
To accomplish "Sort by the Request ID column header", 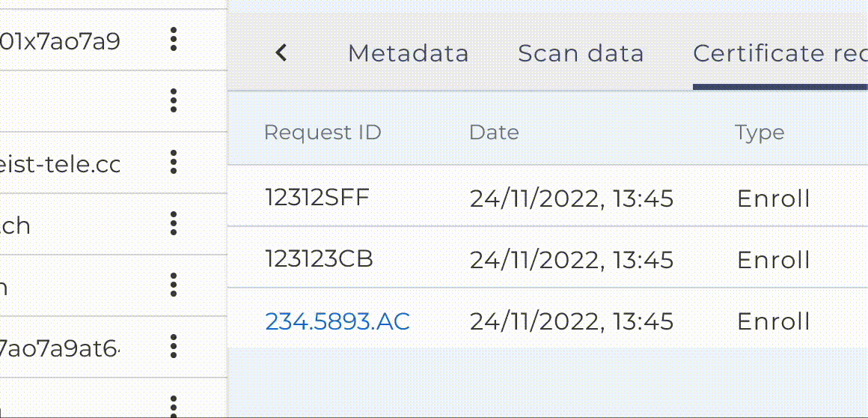I will click(x=323, y=133).
